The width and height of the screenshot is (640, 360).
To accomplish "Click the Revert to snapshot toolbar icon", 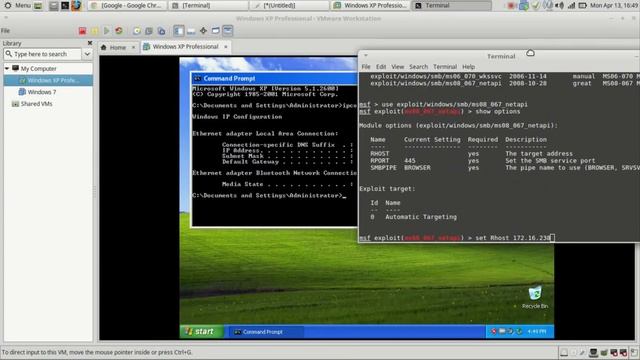I will [x=149, y=31].
